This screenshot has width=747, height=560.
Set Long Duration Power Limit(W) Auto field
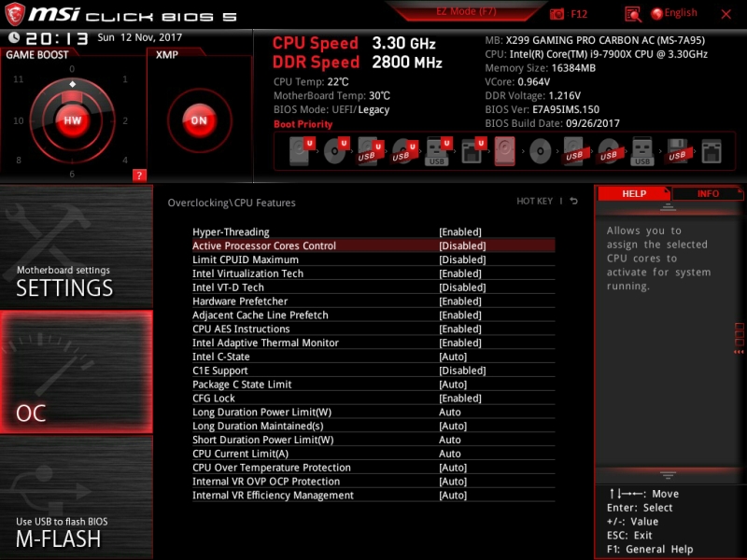tap(450, 412)
